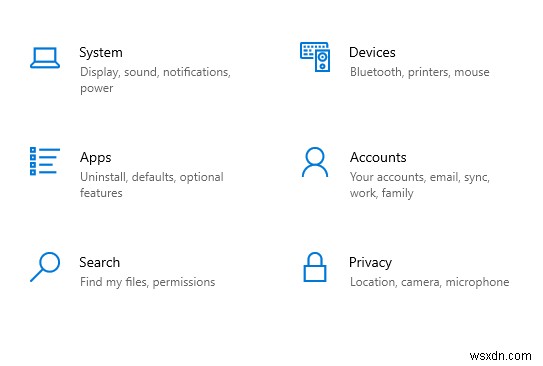
Task: Click the Accounts person icon
Action: pos(315,162)
